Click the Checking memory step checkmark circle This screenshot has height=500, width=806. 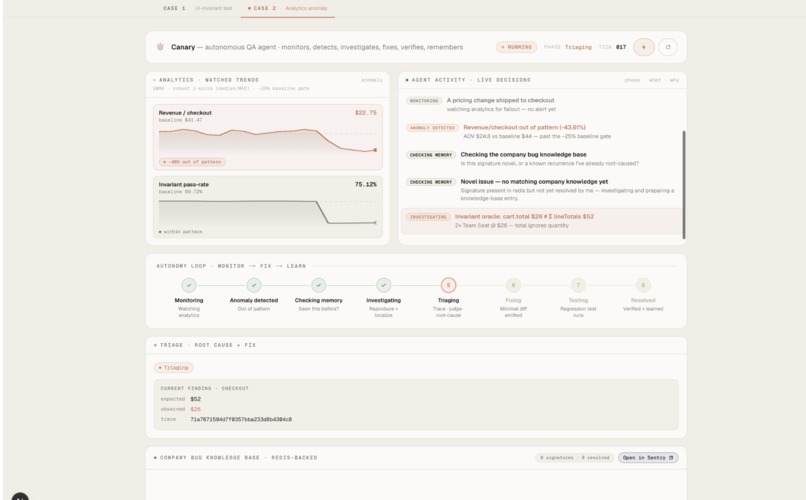(319, 285)
